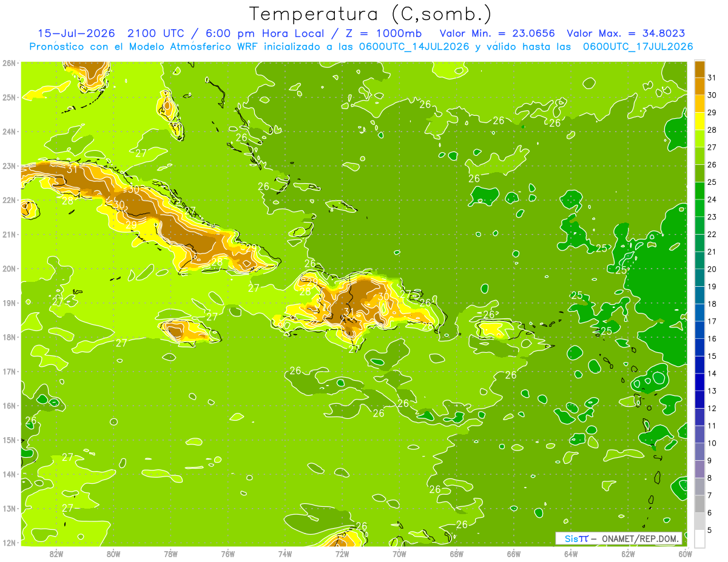Click the '66W' longitude axis label
The width and height of the screenshot is (728, 562).
514,554
